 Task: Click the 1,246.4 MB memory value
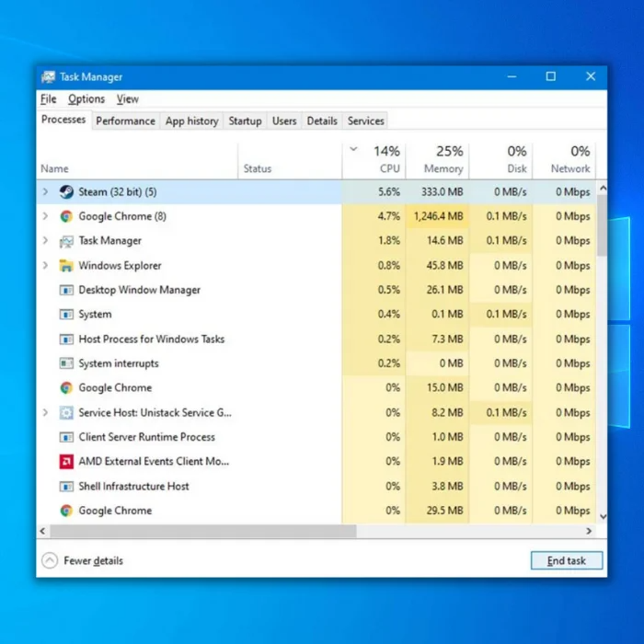438,216
